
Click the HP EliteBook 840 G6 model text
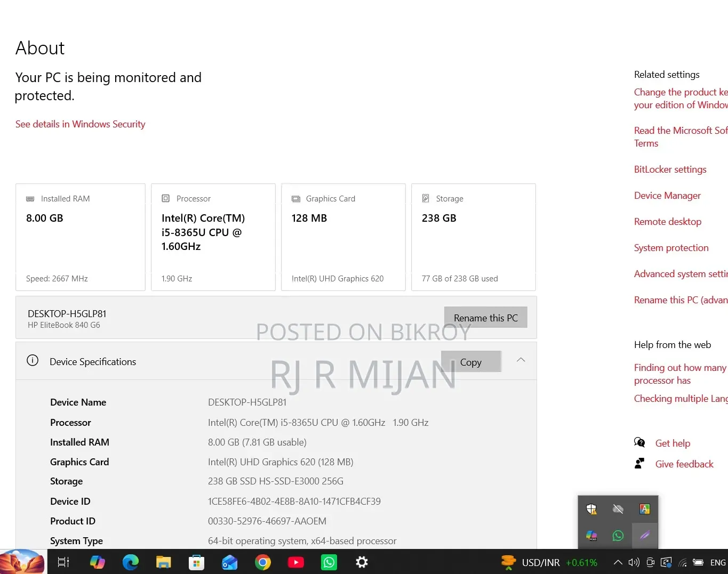[64, 325]
